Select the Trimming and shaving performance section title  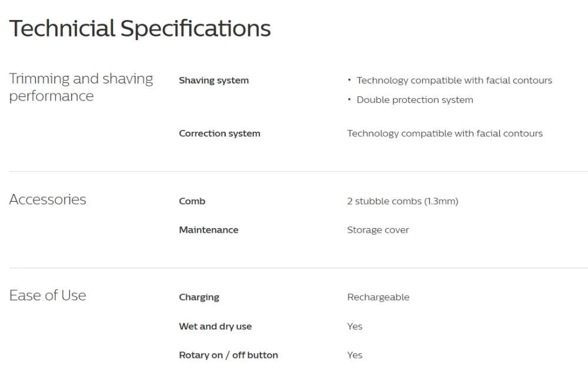tap(81, 88)
